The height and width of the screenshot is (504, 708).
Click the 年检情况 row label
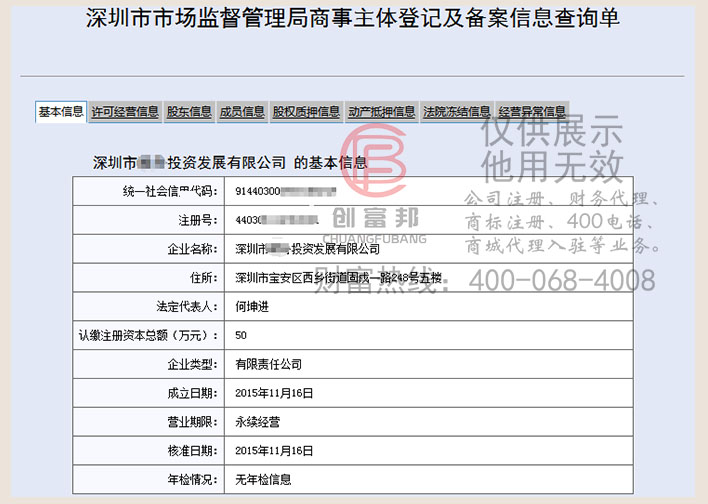(192, 479)
